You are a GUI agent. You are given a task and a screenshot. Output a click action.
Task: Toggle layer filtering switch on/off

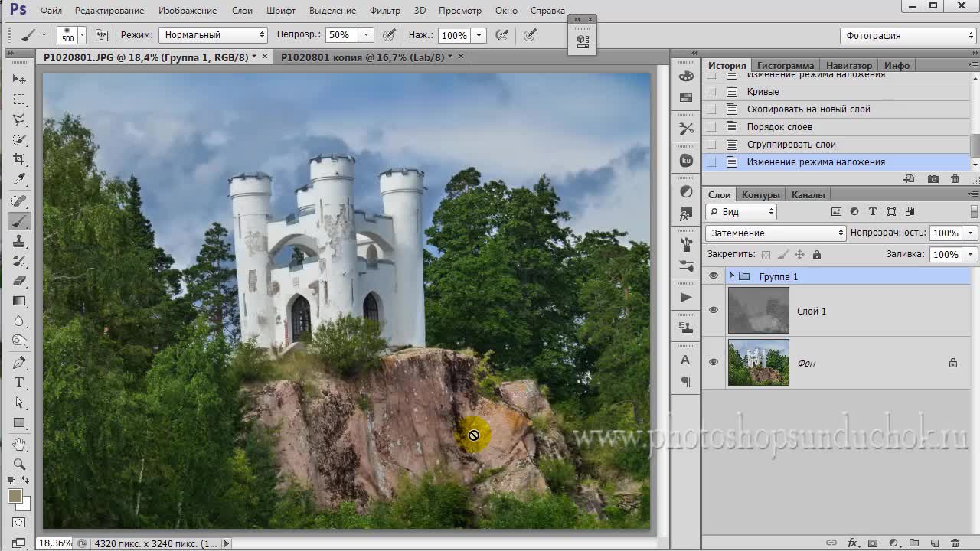[x=974, y=212]
